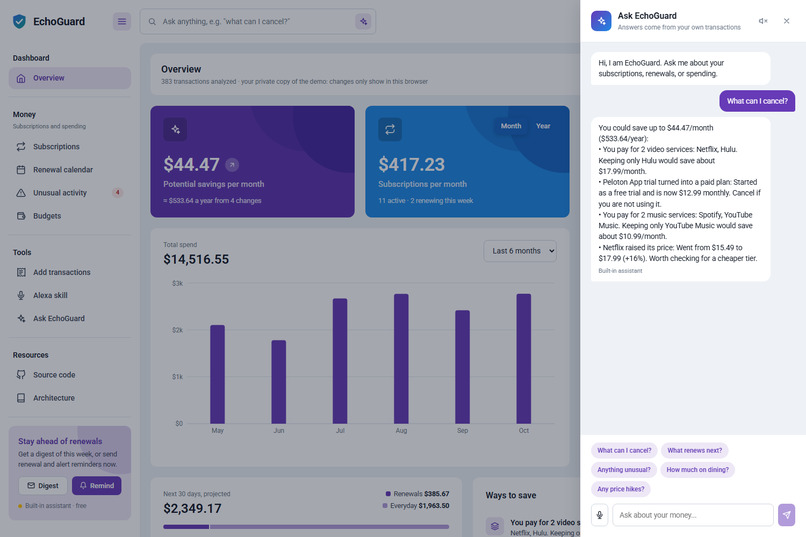Click the 'Anything unusual?' suggestion chip
Image resolution: width=806 pixels, height=537 pixels.
pyautogui.click(x=624, y=470)
